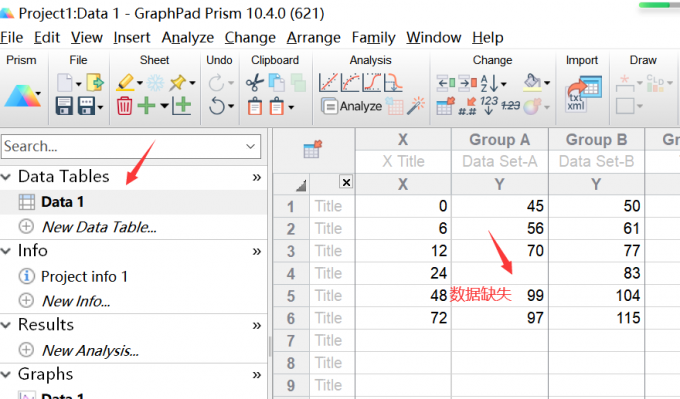Click the Sort A-Z icon
This screenshot has height=399, width=680.
[490, 82]
